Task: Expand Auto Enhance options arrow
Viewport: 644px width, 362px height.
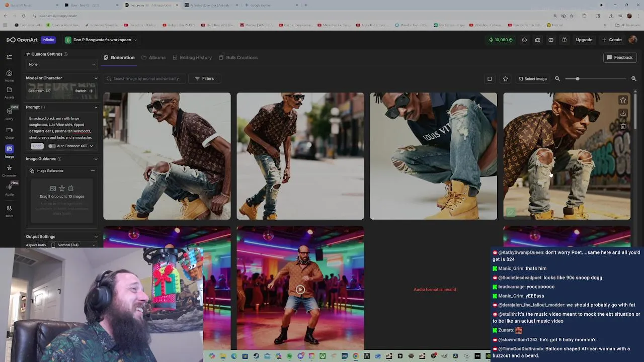Action: (x=91, y=146)
